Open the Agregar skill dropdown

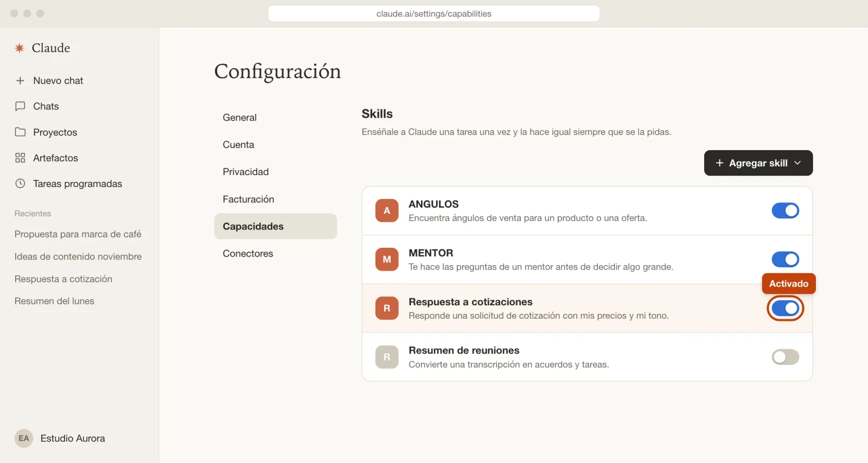[x=758, y=163]
